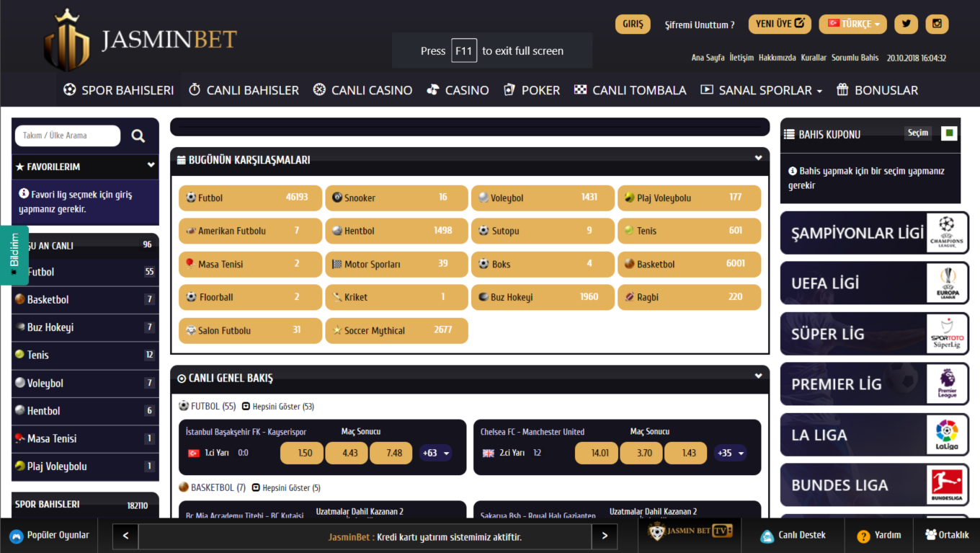The width and height of the screenshot is (980, 553).
Task: Select Snooker in today's matches
Action: [396, 198]
